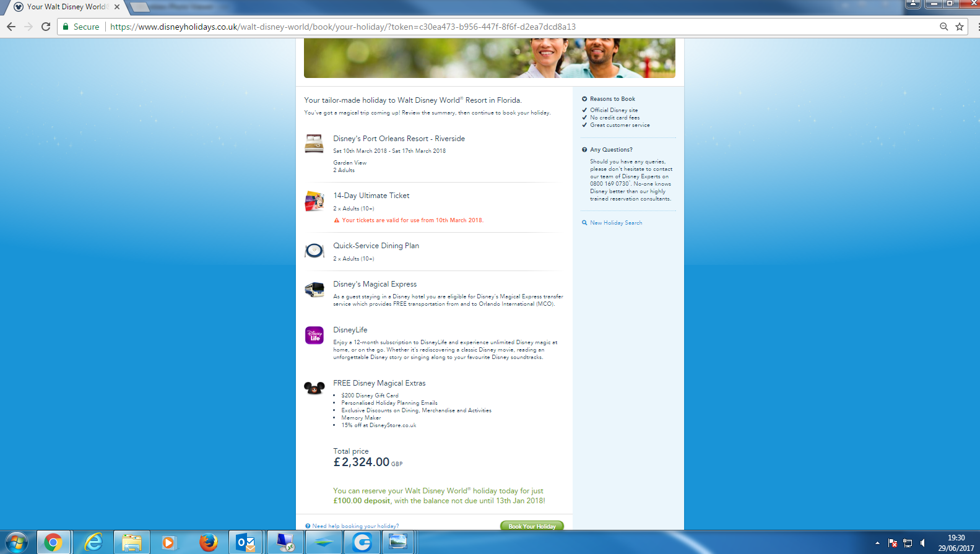The width and height of the screenshot is (980, 554).
Task: Click the FREE Disney Magical Extras heading
Action: [379, 383]
